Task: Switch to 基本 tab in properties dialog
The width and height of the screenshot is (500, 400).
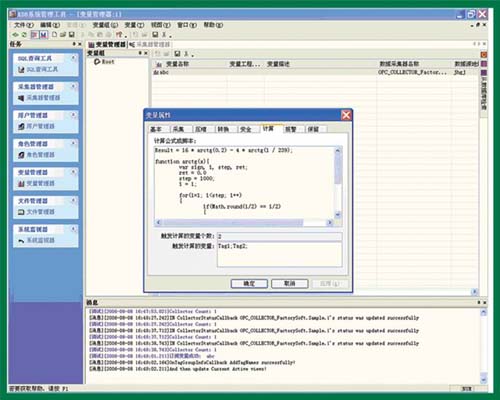Action: [156, 129]
